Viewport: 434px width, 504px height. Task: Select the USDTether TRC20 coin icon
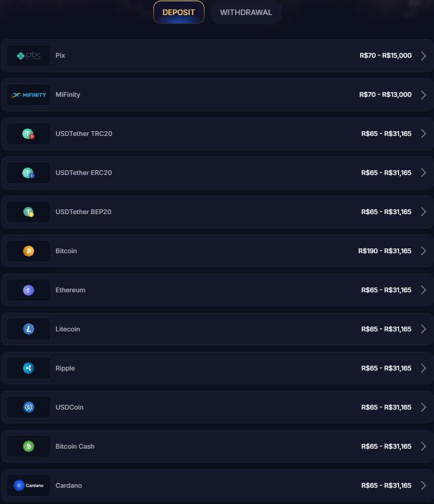coord(28,134)
